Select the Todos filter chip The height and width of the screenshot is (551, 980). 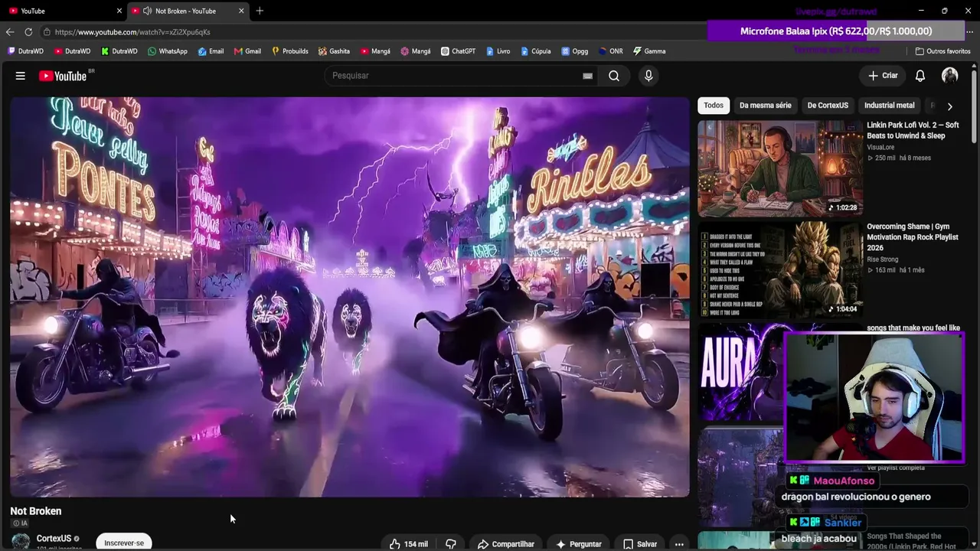pyautogui.click(x=714, y=106)
